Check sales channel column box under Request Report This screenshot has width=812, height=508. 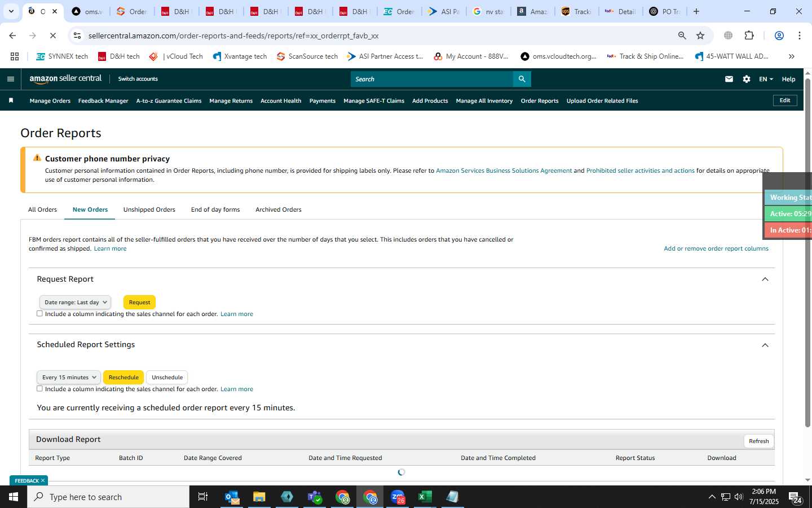click(39, 313)
